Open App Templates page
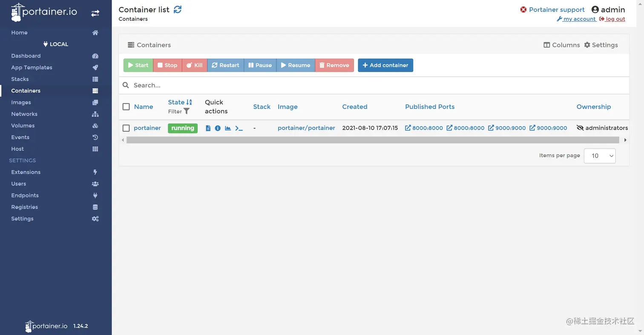Screen dimensions: 644x335 coord(55,67)
